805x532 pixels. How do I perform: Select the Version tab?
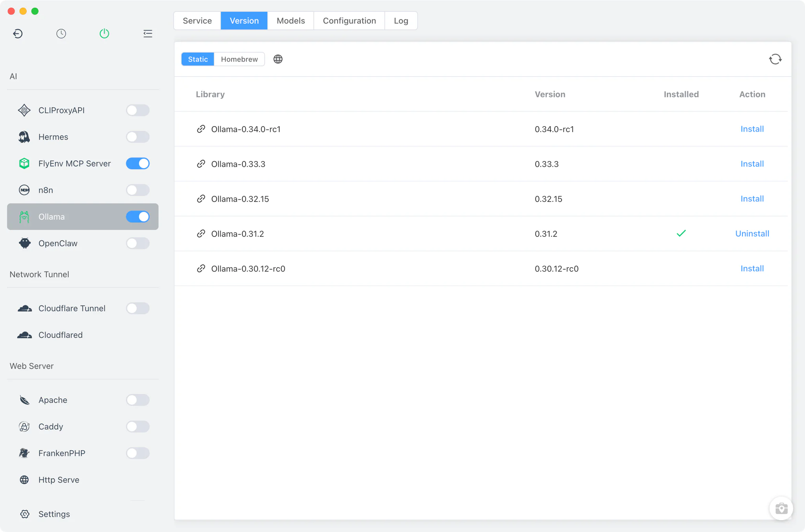[244, 21]
